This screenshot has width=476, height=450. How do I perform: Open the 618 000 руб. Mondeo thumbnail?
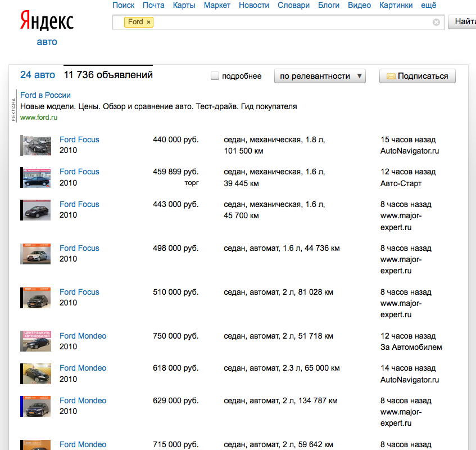tap(35, 373)
